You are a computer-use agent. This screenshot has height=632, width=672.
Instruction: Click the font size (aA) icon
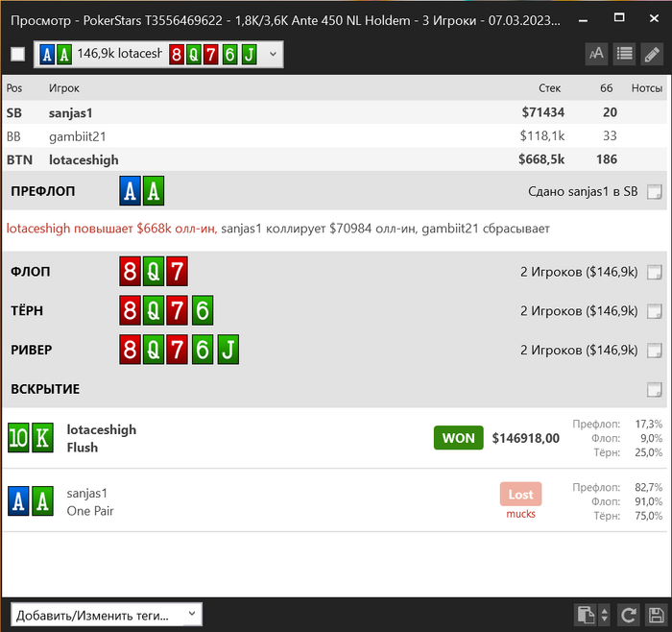[x=596, y=54]
